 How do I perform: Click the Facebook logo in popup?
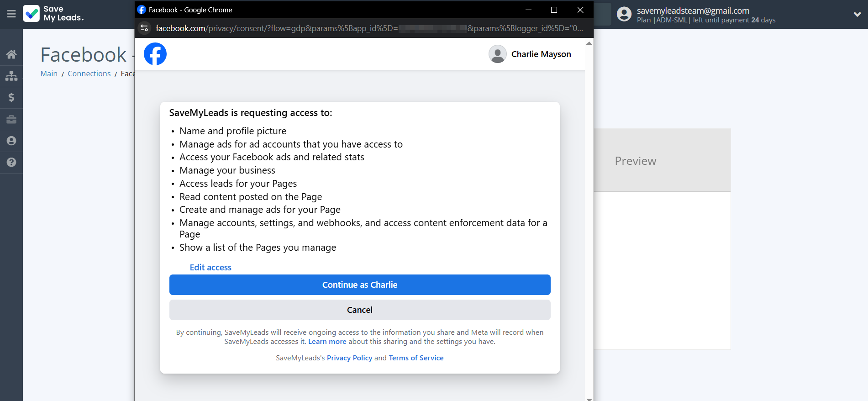(155, 54)
